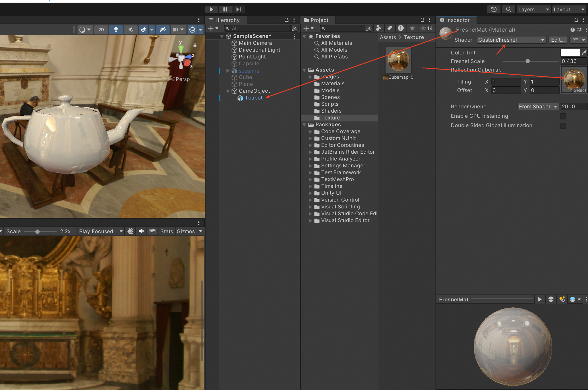Viewport: 588px width, 390px height.
Task: Adjust the Fresnel Scale slider handle
Action: tap(528, 61)
